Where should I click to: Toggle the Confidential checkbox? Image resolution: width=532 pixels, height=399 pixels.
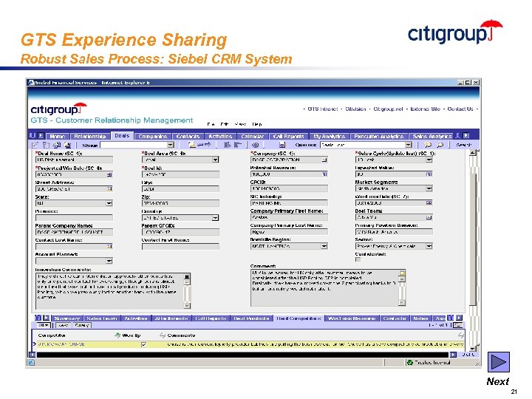coord(358,259)
